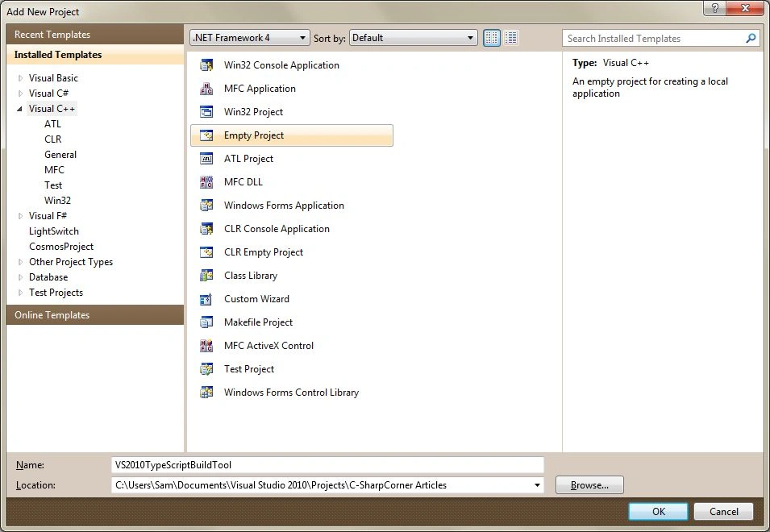Click the Windows Forms Control Library icon
This screenshot has height=532, width=770.
click(206, 392)
